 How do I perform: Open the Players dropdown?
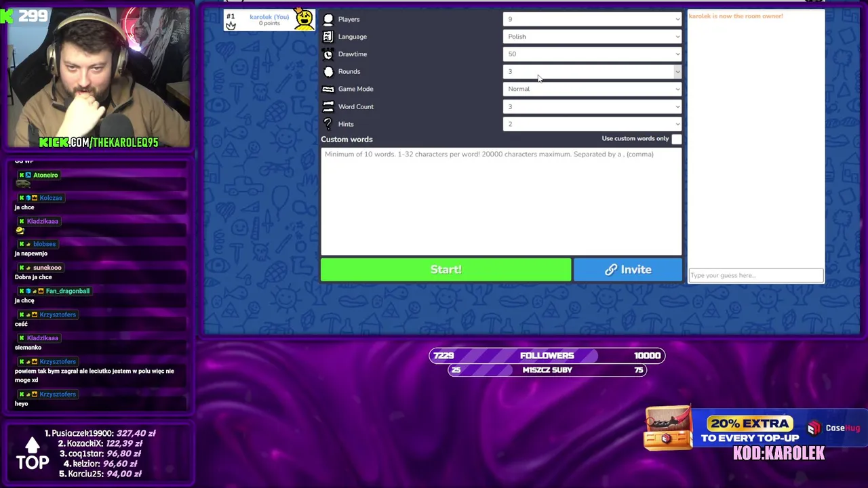point(592,19)
